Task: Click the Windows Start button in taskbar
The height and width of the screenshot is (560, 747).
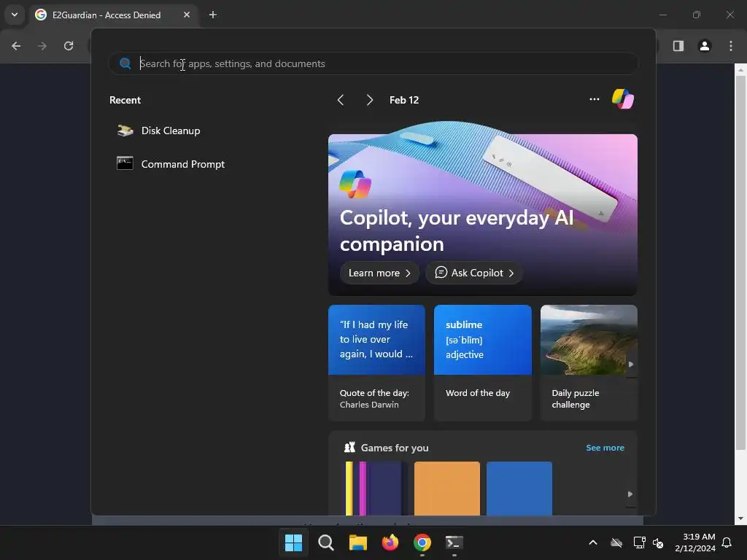Action: pyautogui.click(x=293, y=542)
